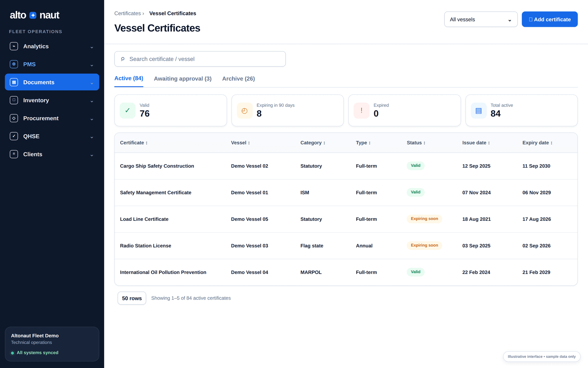Open the 50 rows page size selector
Screen dimensions: 588x368
[132, 298]
